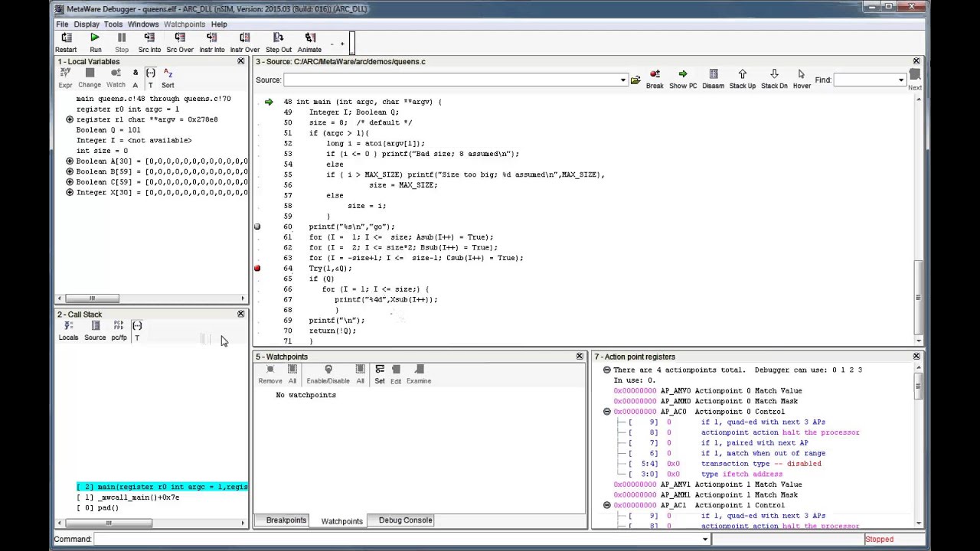Image resolution: width=980 pixels, height=551 pixels.
Task: Click the Watch icon in Local Variables
Action: tap(116, 78)
